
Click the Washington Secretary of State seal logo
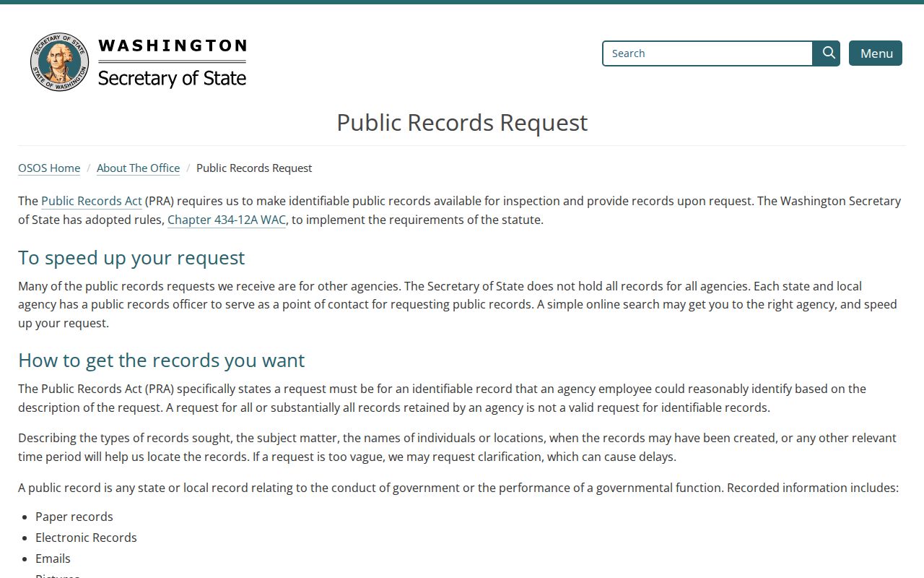pos(59,62)
